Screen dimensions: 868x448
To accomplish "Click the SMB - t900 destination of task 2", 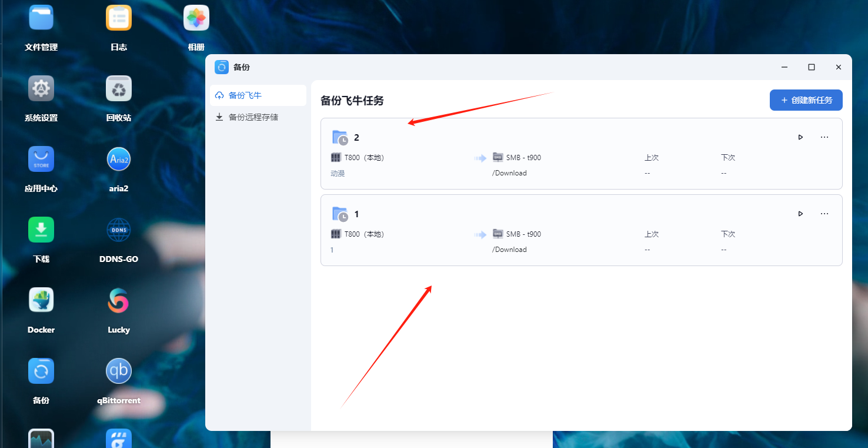I will point(517,158).
